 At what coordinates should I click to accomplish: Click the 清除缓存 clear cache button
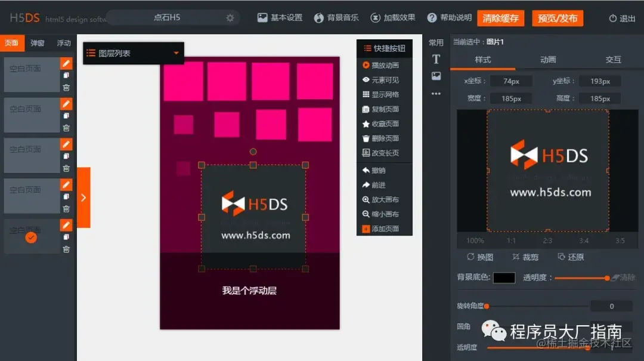click(x=501, y=18)
